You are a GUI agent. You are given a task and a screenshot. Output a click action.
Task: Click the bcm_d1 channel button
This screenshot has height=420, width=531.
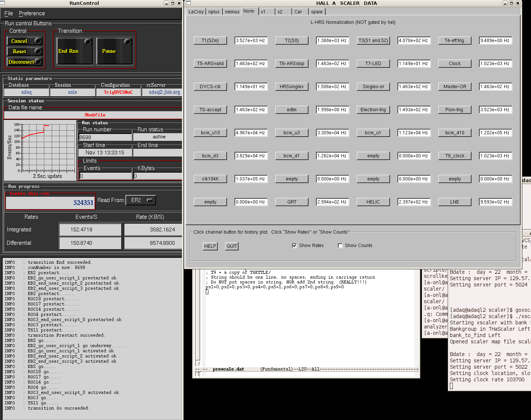point(292,156)
